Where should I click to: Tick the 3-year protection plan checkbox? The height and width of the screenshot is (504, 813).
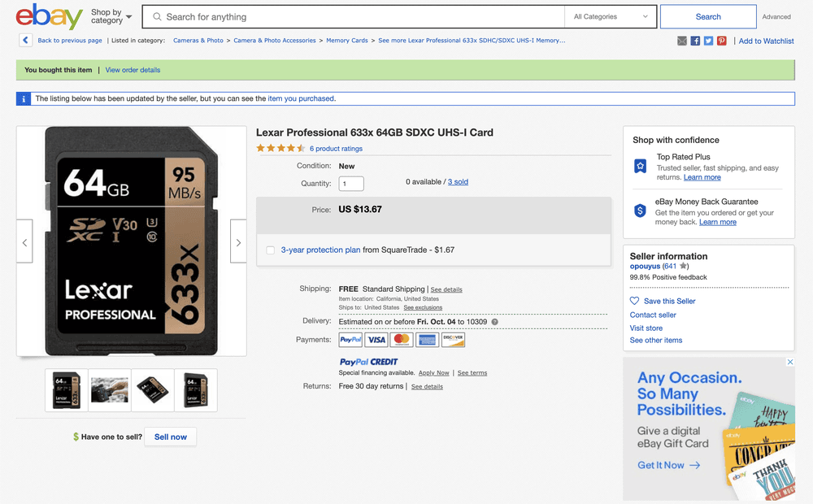coord(270,250)
